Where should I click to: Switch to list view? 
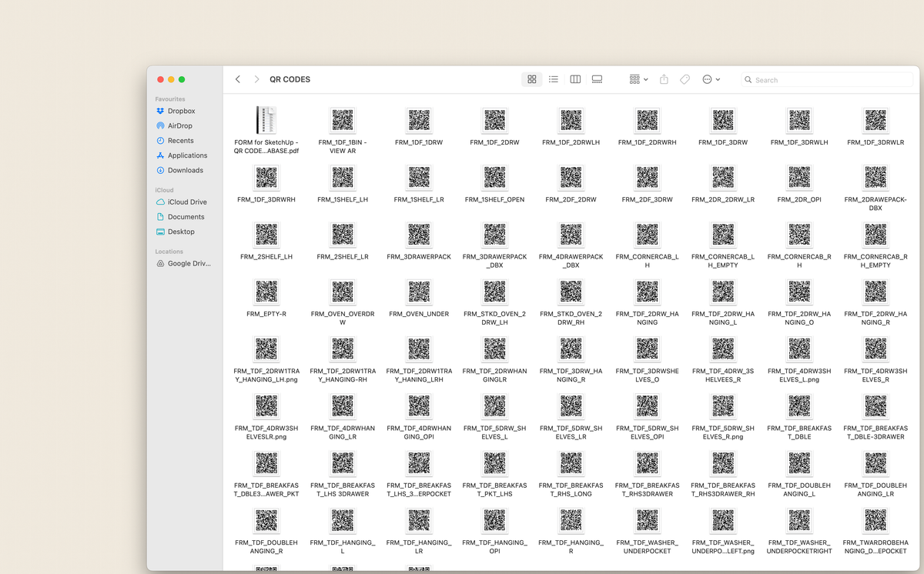coord(553,79)
